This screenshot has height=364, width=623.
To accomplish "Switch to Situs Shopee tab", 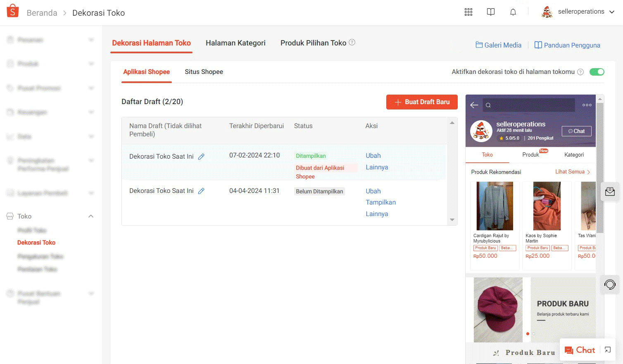I will tap(204, 72).
